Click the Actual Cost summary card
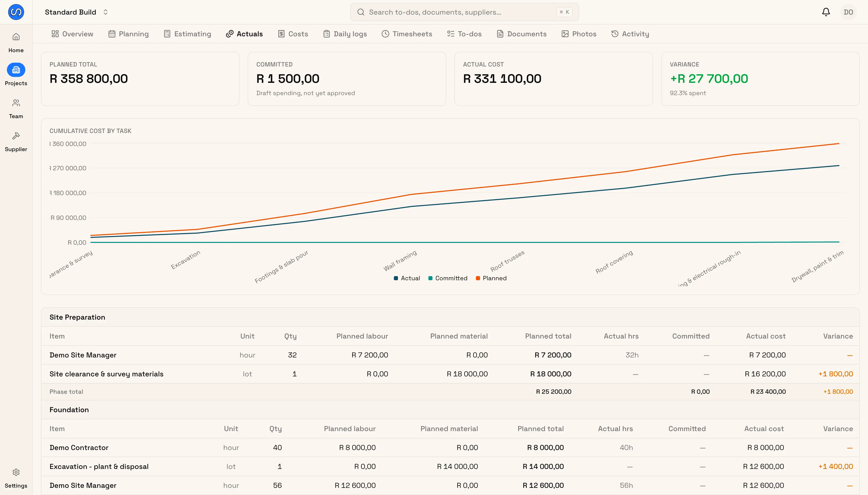 (x=553, y=78)
